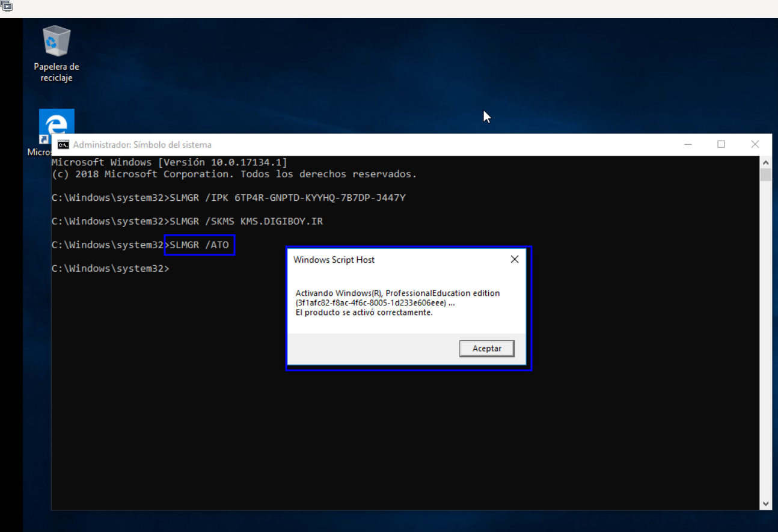This screenshot has height=532, width=778.
Task: Click the SLMGR /IPK product key line
Action: pos(228,198)
